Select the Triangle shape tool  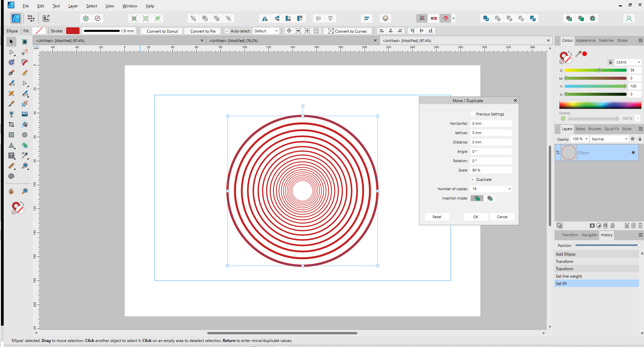pyautogui.click(x=11, y=145)
